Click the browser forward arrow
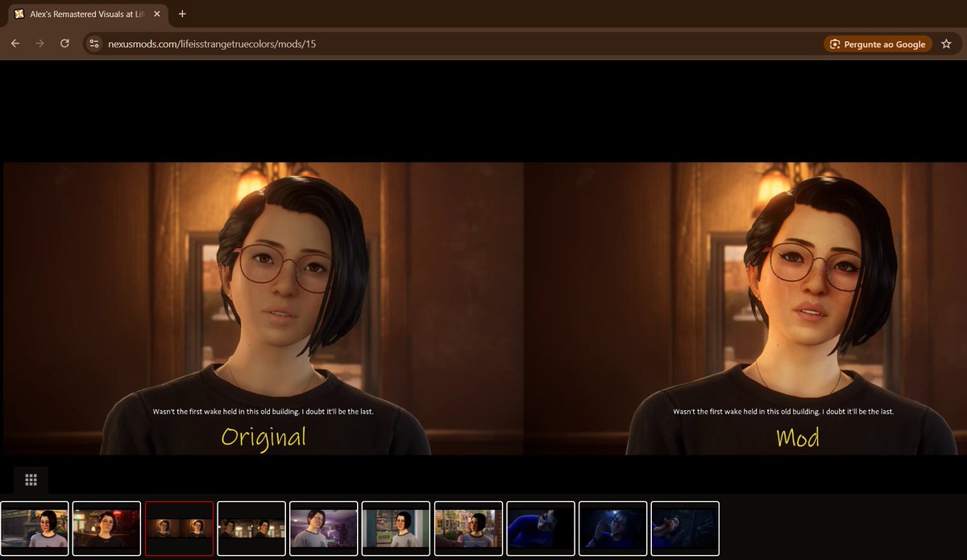 (x=39, y=44)
